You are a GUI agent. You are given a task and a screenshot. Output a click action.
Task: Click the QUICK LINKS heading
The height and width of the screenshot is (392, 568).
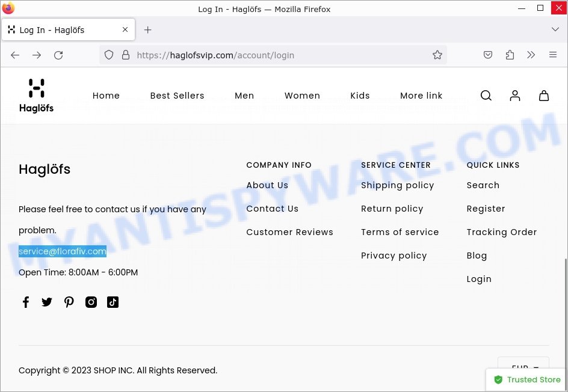pyautogui.click(x=493, y=165)
